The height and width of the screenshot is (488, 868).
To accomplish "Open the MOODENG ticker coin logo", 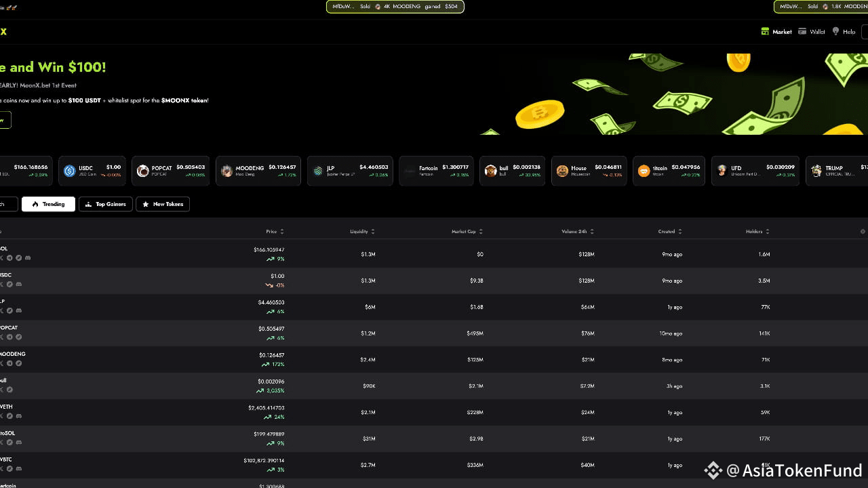I will point(226,171).
